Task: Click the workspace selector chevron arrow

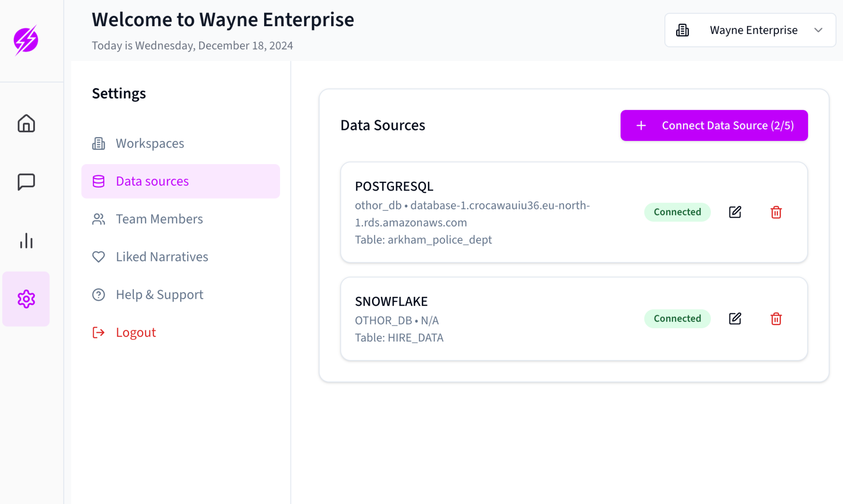Action: coord(818,30)
